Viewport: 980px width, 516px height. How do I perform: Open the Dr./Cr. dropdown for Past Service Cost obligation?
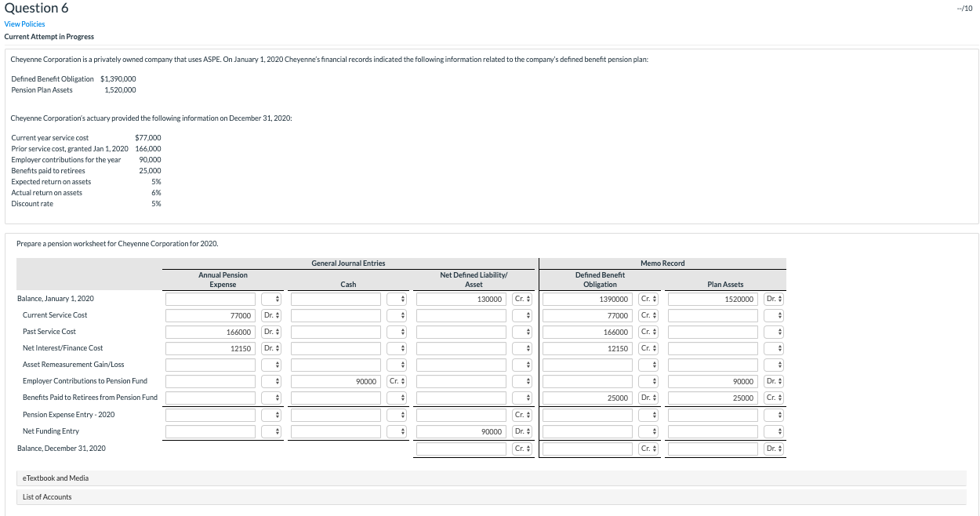[x=648, y=332]
